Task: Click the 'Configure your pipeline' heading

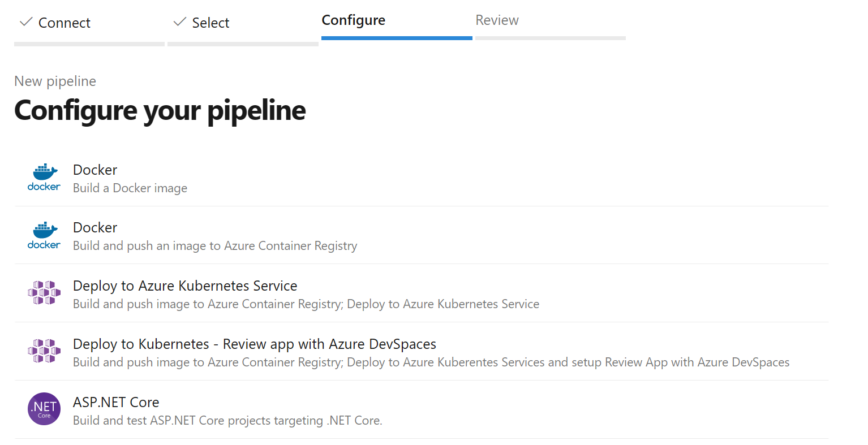Action: pyautogui.click(x=160, y=111)
